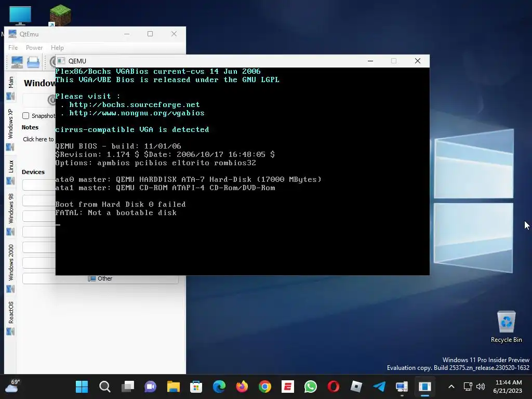
Task: Open Telegram from the taskbar
Action: [x=379, y=387]
